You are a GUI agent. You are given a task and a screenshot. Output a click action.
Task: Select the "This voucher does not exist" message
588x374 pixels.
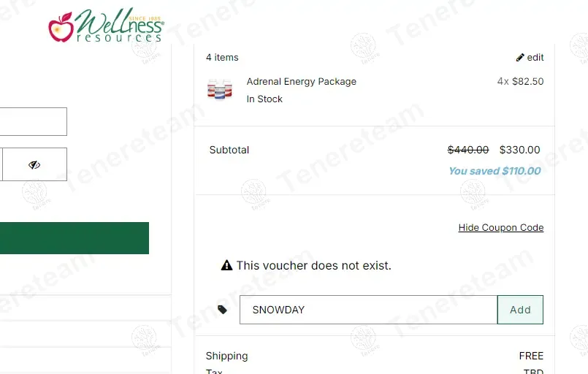pyautogui.click(x=313, y=265)
